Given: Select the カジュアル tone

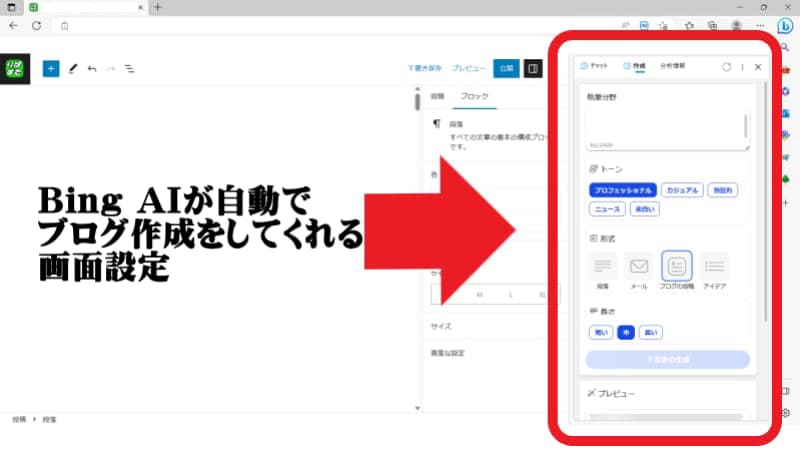Looking at the screenshot, I should coord(682,190).
